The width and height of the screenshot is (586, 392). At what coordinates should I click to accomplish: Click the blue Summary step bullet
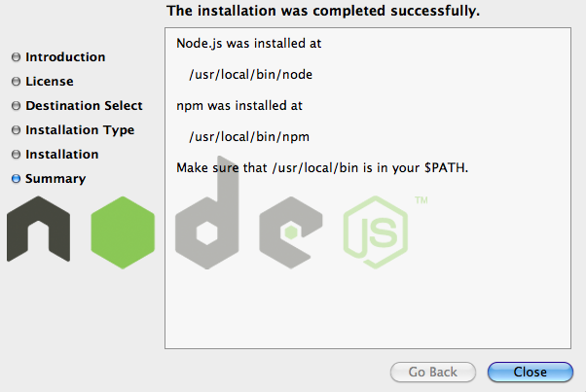pos(16,178)
